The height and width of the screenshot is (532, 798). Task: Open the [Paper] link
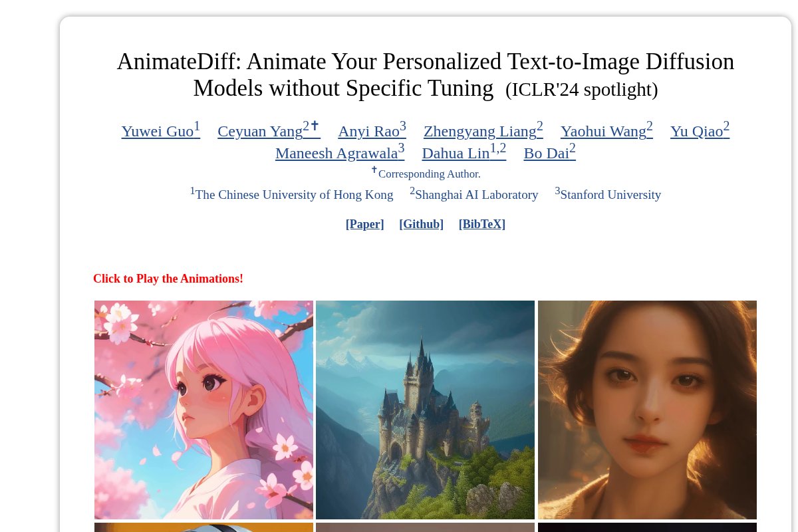pos(364,224)
